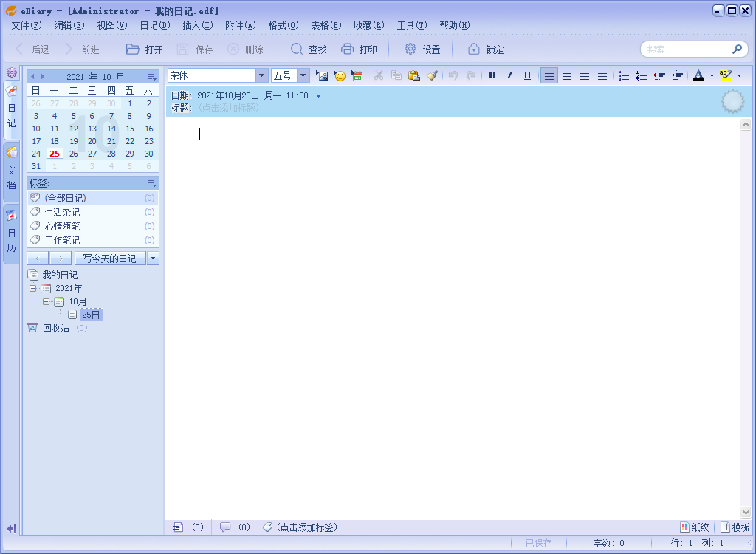Open the font size dropdown (五号)
The height and width of the screenshot is (554, 756).
(303, 75)
